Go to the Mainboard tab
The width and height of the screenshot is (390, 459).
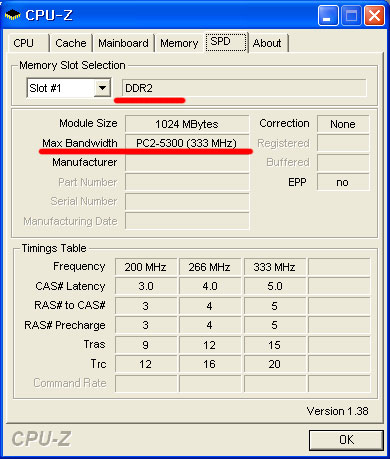(123, 43)
